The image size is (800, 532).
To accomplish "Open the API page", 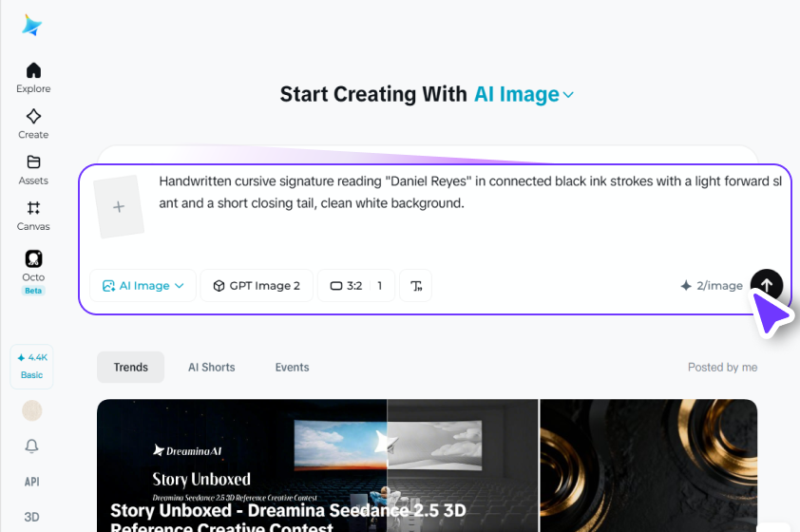I will point(31,482).
